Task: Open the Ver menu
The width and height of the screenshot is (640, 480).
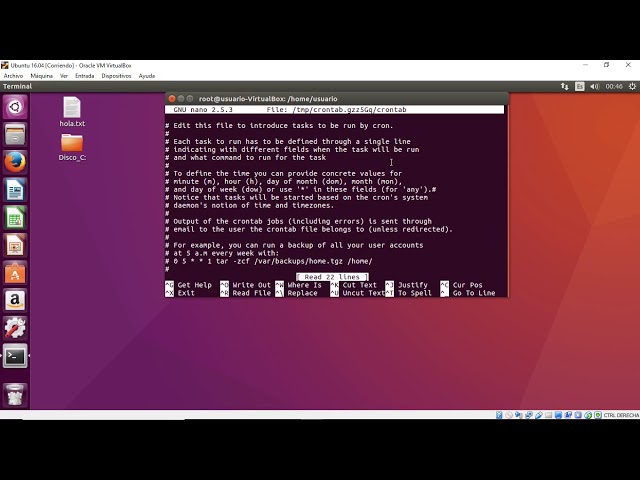Action: click(64, 76)
